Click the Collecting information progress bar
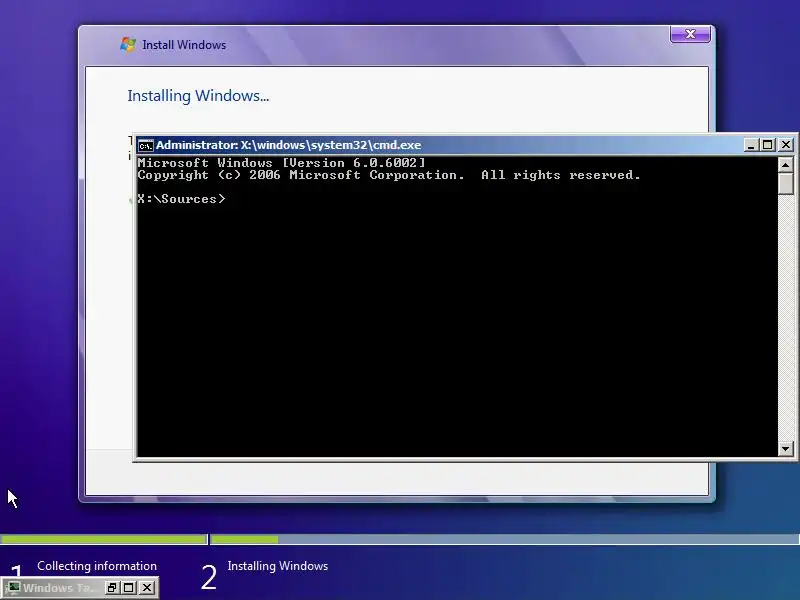 pos(104,539)
